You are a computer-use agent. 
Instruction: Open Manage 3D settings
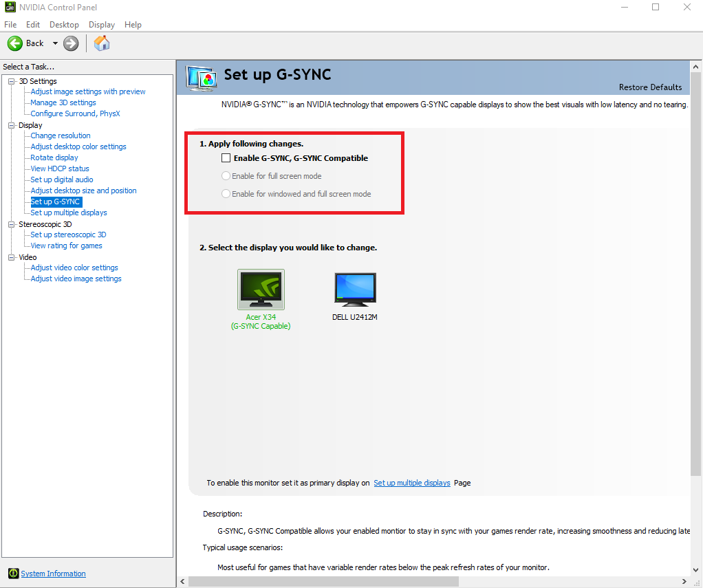coord(63,102)
